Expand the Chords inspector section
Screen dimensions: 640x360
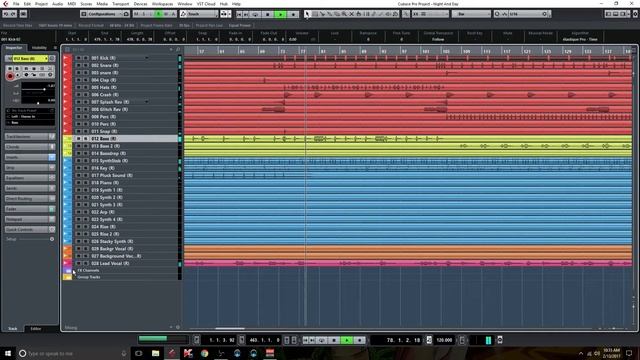click(x=30, y=147)
